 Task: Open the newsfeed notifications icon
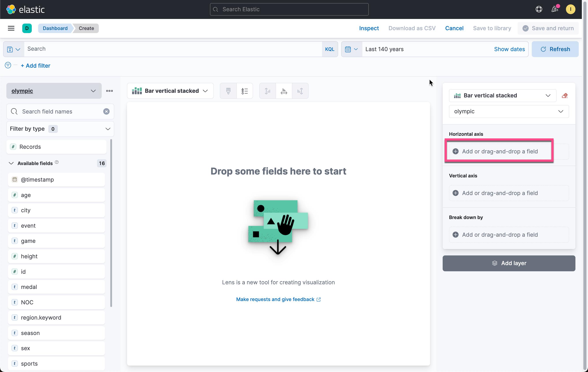[554, 9]
